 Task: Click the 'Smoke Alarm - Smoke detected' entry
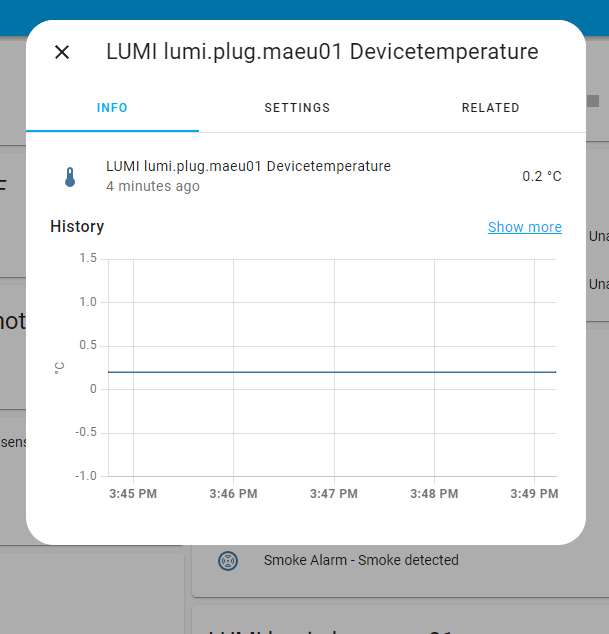coord(361,560)
